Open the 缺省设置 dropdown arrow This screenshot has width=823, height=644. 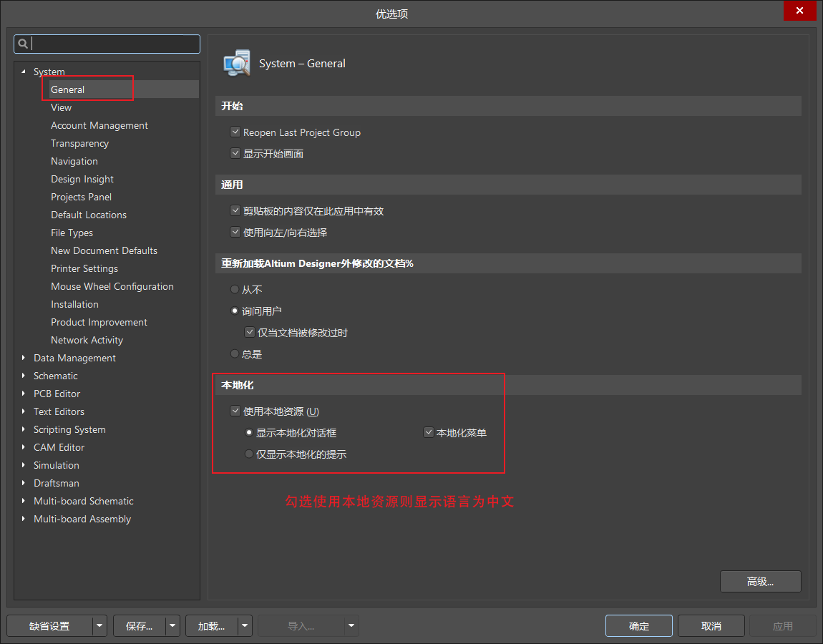[99, 626]
